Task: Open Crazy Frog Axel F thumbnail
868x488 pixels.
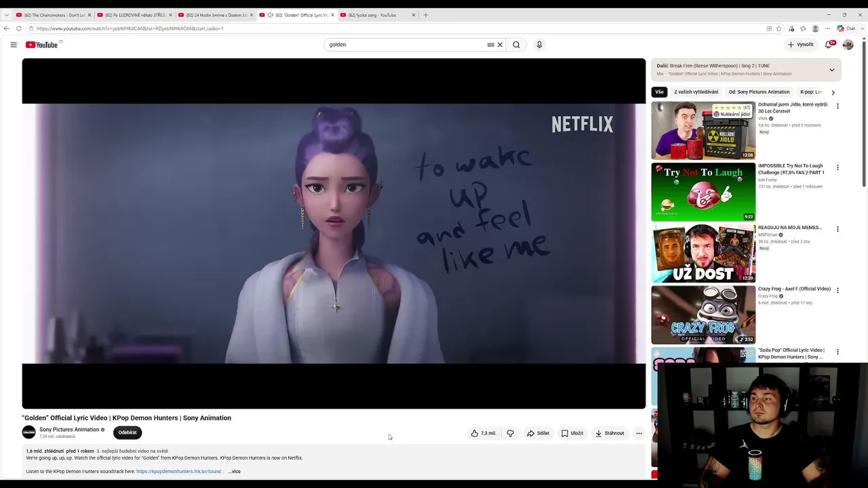Action: pyautogui.click(x=703, y=314)
